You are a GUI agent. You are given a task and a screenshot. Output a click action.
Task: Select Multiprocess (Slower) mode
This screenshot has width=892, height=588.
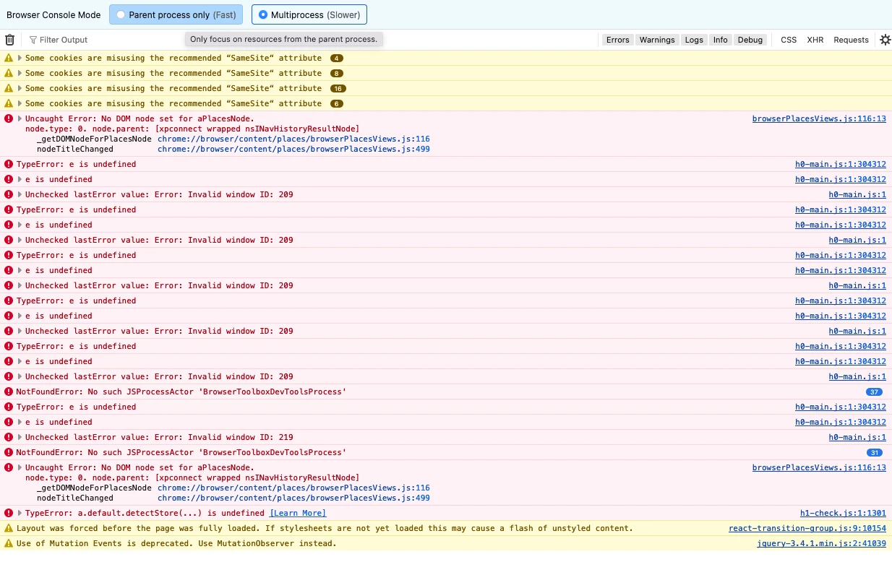(x=309, y=14)
